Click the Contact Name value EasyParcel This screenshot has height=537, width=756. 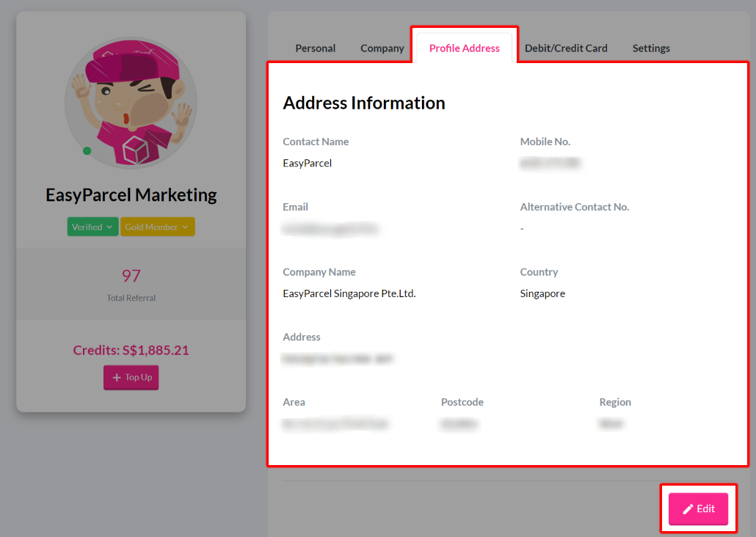[x=307, y=164]
